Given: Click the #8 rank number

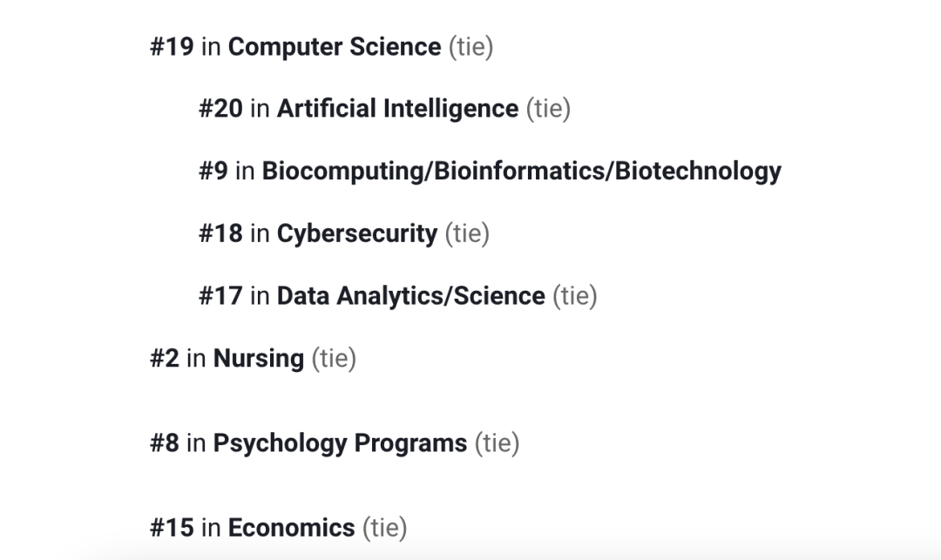Looking at the screenshot, I should pyautogui.click(x=164, y=443).
